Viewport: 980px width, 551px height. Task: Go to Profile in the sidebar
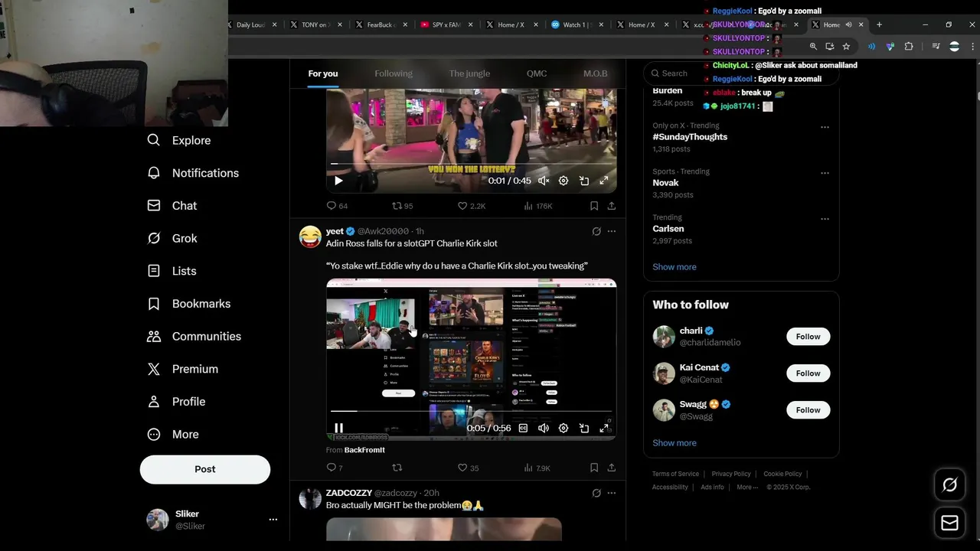(176, 402)
